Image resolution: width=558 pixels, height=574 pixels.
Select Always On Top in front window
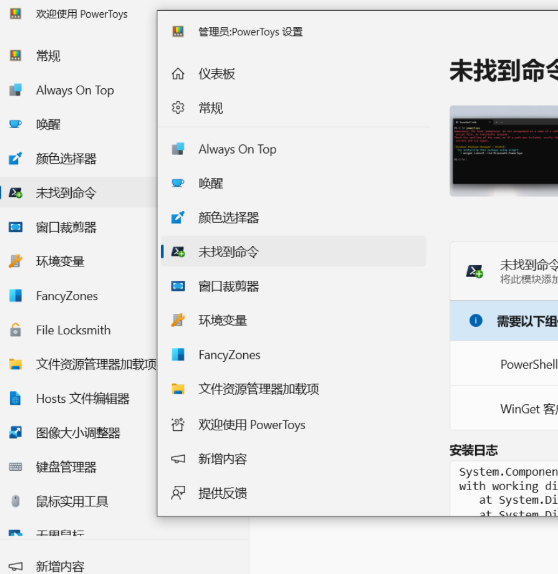[293, 149]
